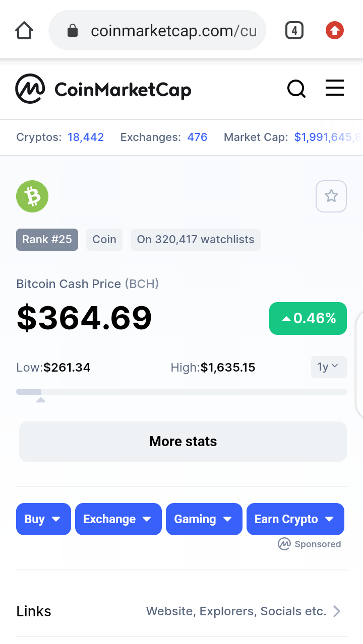Open the CoinMarketCap search magnifier

click(296, 89)
